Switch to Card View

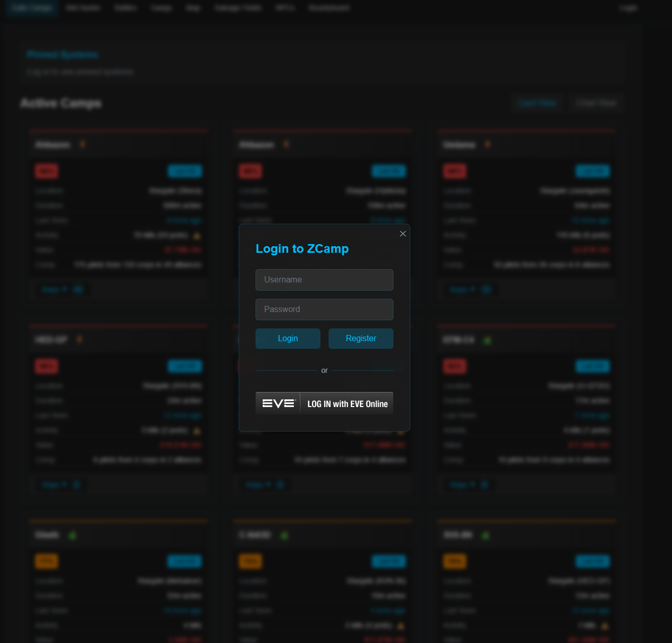pyautogui.click(x=537, y=103)
